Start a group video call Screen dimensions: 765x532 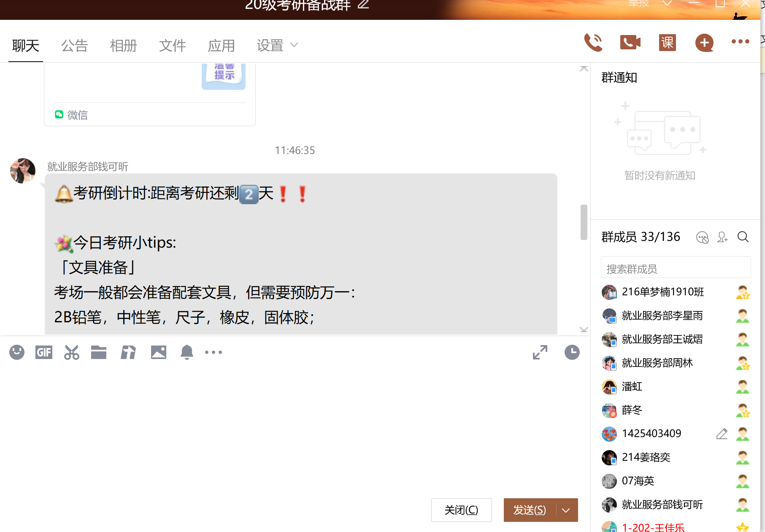pos(630,43)
